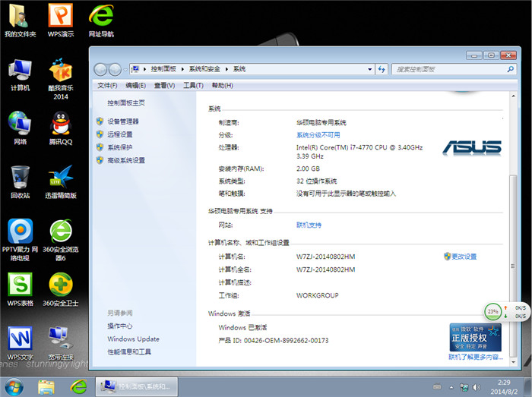
Task: Click the forward navigation arrow
Action: (115, 69)
